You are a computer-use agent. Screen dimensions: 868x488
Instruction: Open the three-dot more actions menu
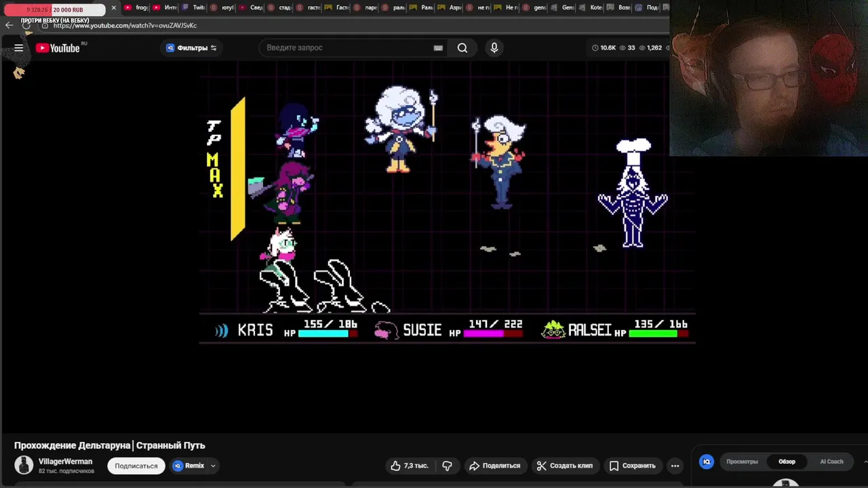pos(675,466)
